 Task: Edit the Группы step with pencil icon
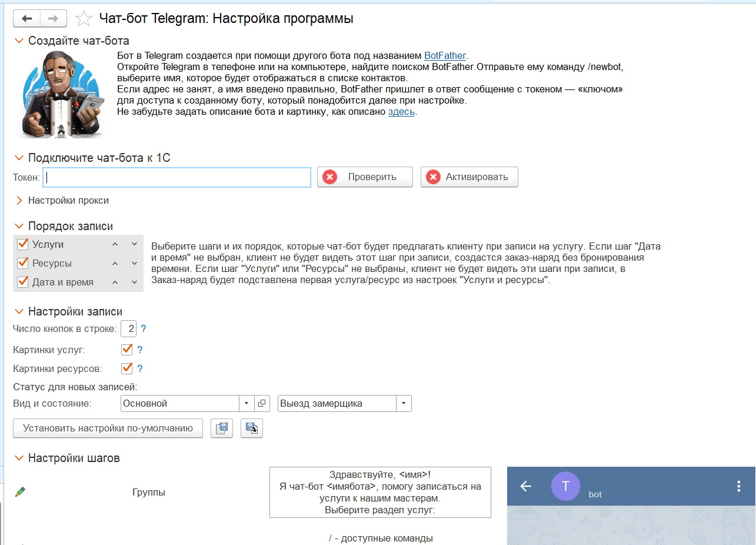click(20, 491)
